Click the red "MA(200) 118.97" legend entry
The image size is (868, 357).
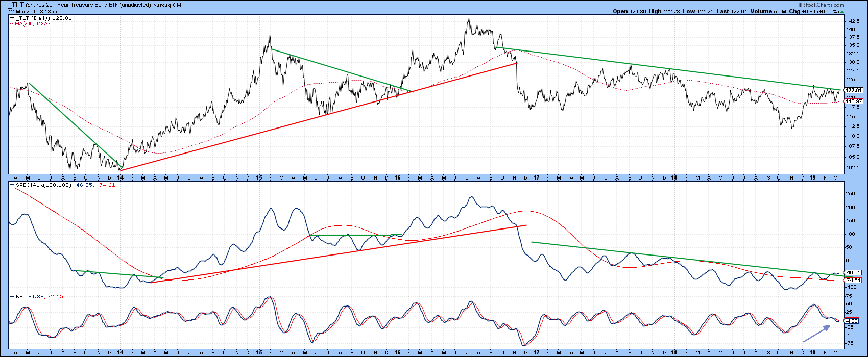click(30, 23)
